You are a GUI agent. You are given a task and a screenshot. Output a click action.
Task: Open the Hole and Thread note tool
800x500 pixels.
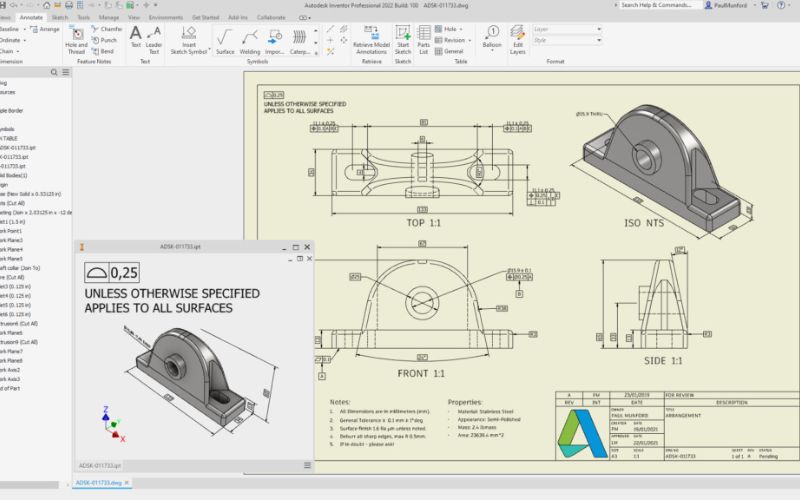click(77, 40)
